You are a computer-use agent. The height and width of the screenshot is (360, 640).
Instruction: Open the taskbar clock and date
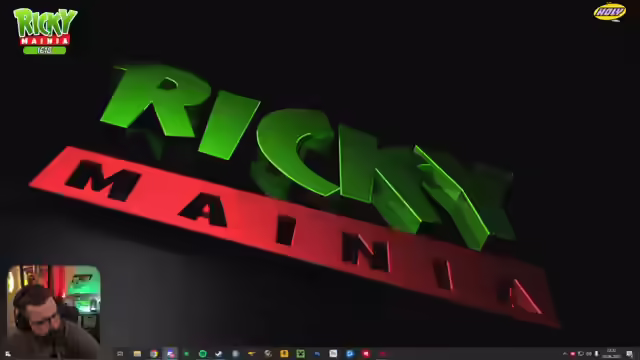click(x=611, y=354)
